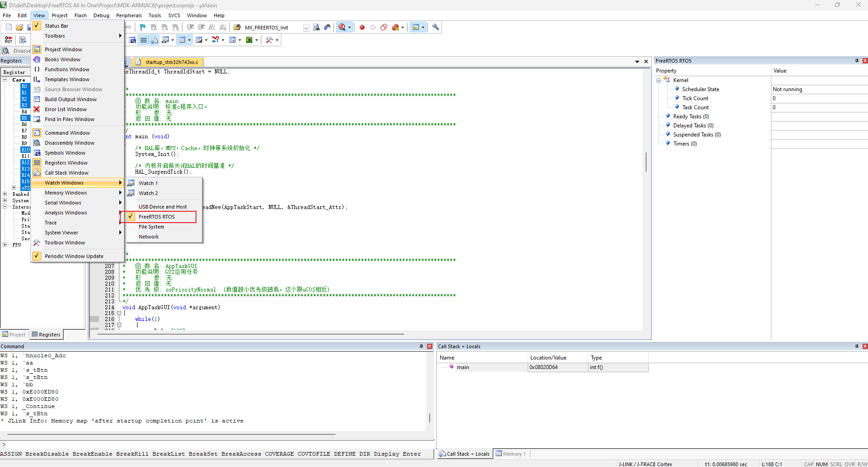The image size is (868, 467).
Task: Click the Kill All Breakpoints icon
Action: [396, 27]
